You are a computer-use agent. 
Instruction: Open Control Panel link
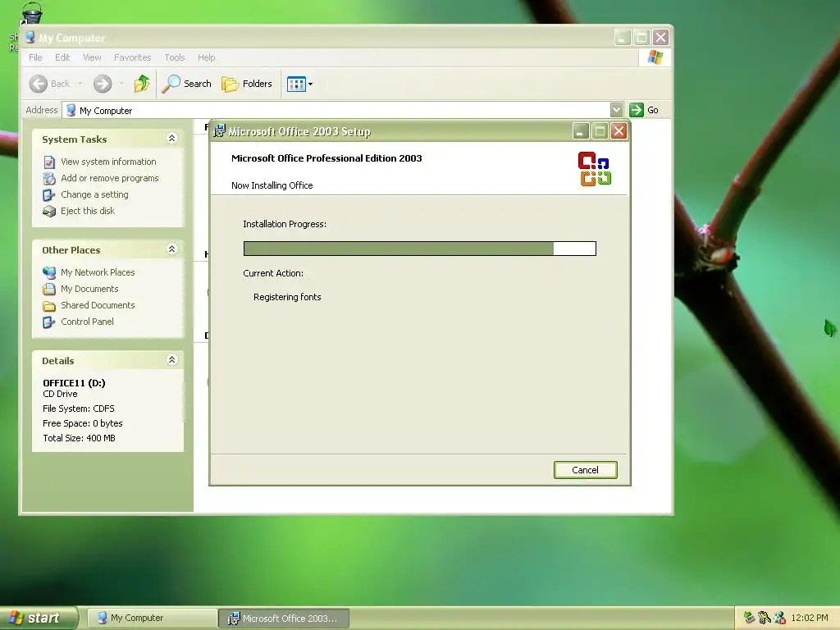pyautogui.click(x=87, y=322)
